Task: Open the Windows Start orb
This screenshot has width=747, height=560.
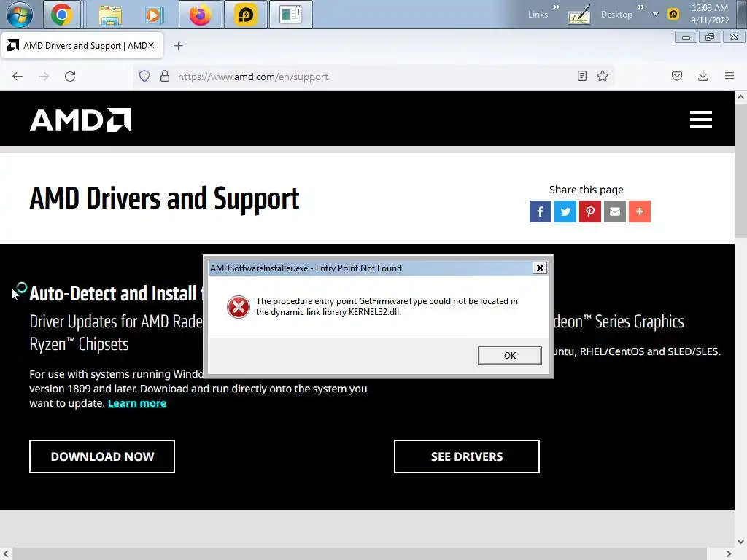Action: coord(20,15)
